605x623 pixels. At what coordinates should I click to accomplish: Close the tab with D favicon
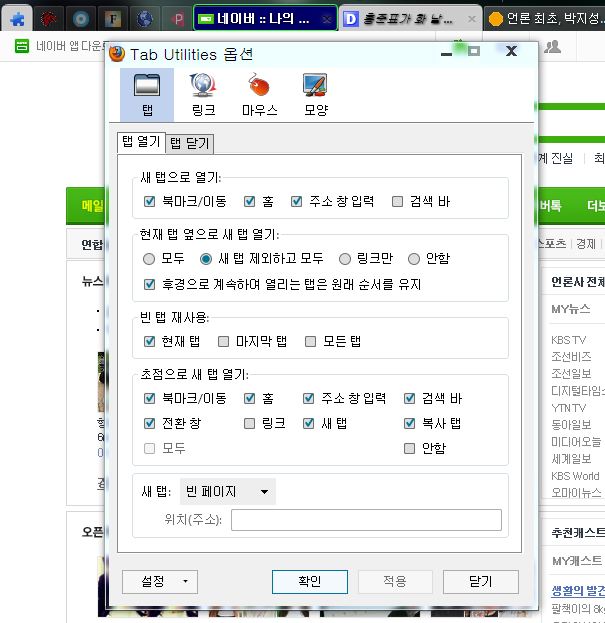[472, 19]
